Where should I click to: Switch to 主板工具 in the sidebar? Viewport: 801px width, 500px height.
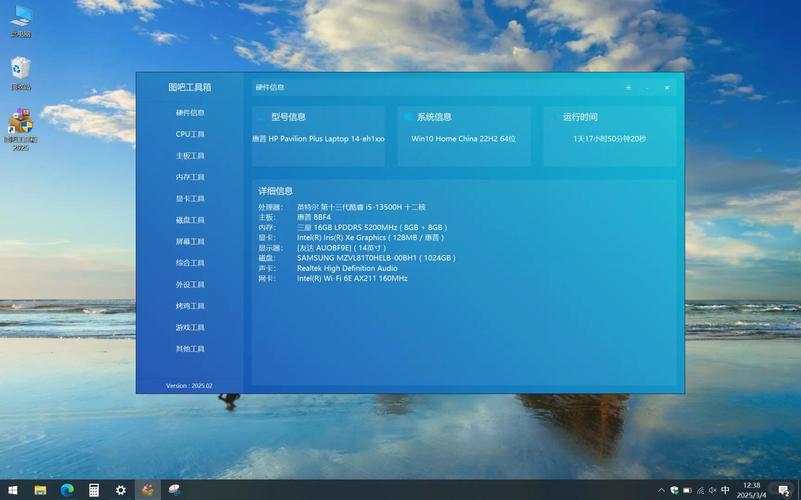[x=190, y=155]
